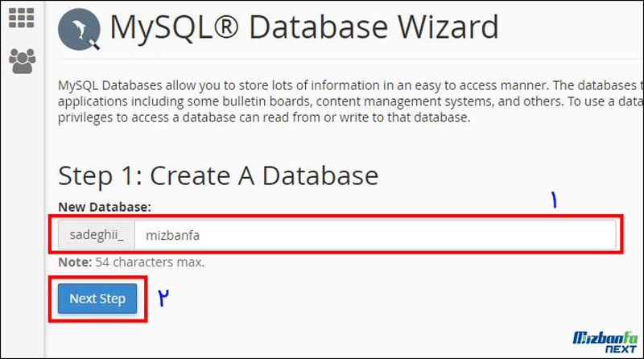
Task: Click the word Wizard in the page title
Action: pos(448,27)
